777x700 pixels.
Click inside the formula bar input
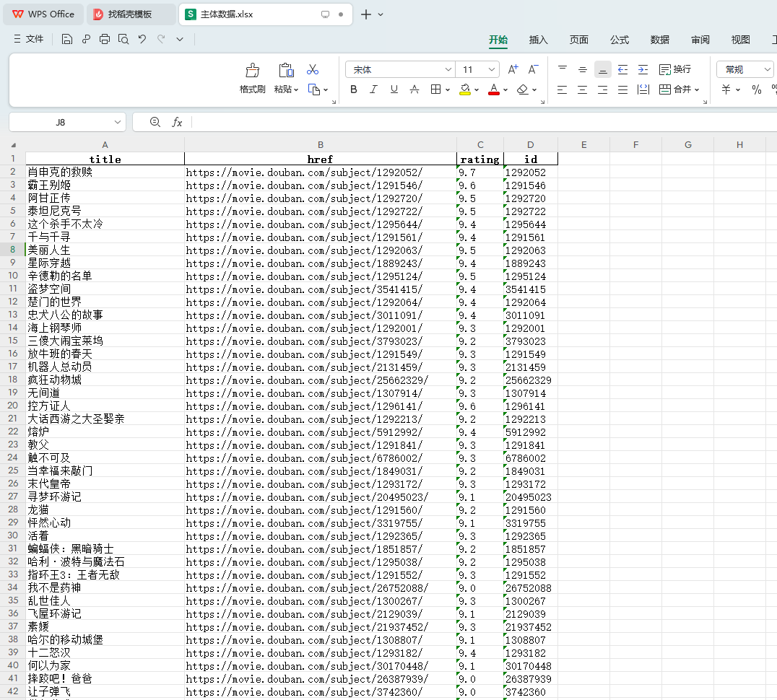tap(484, 122)
